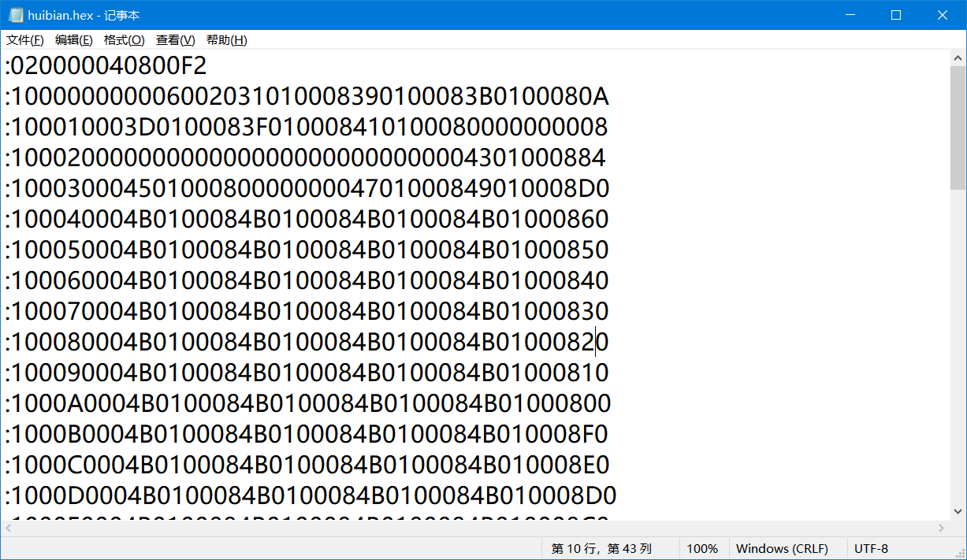Open the 格式(O) menu

point(125,40)
